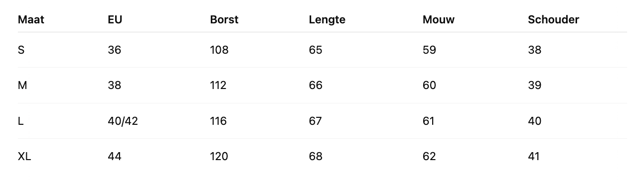The height and width of the screenshot is (180, 644).
Task: Click the EU value 44
Action: 115,157
